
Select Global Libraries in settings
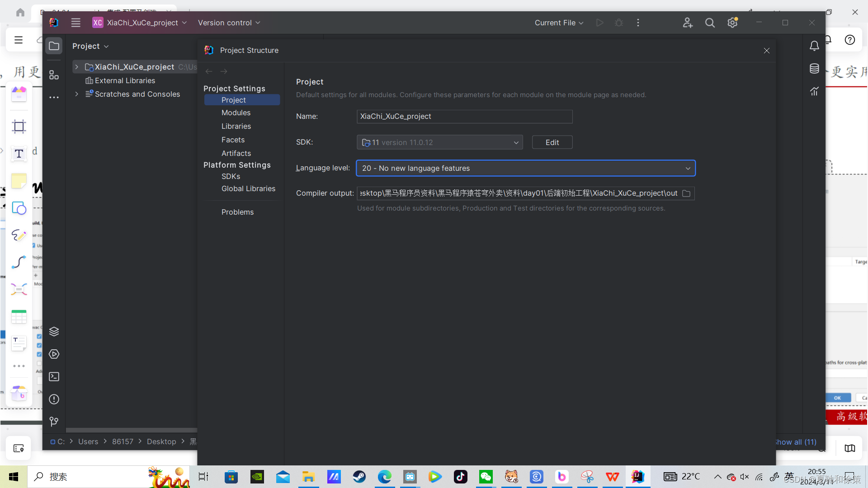pyautogui.click(x=248, y=188)
